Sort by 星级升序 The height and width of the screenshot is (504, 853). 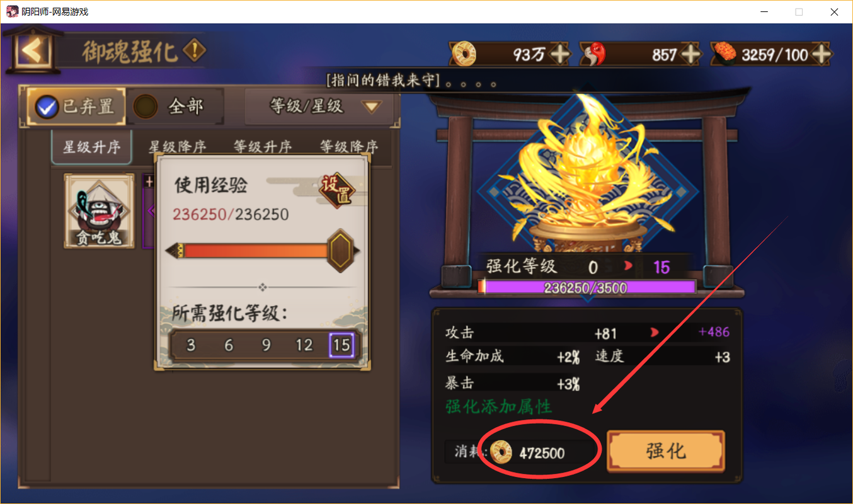click(x=92, y=147)
